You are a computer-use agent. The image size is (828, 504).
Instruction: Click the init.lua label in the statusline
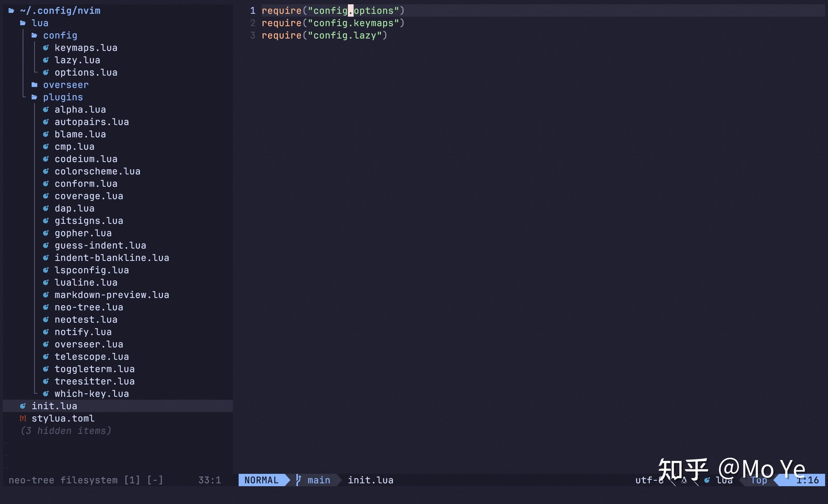coord(370,480)
